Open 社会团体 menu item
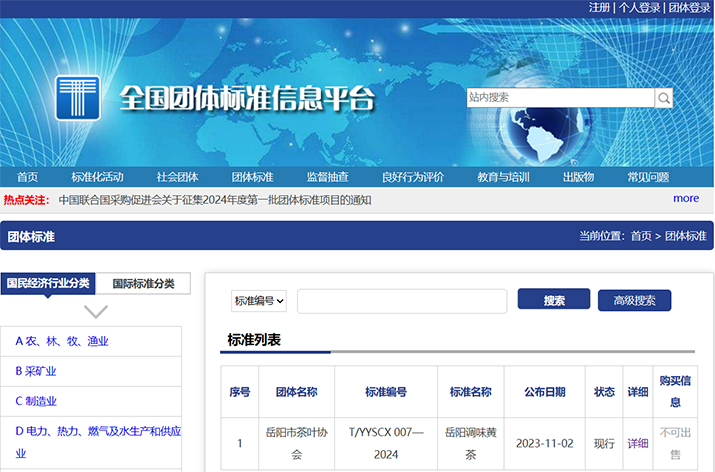 [177, 177]
